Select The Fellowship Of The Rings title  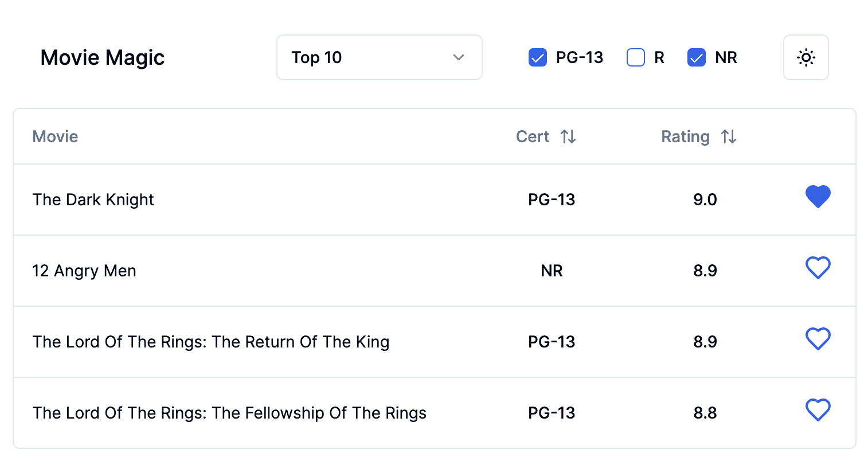click(x=229, y=413)
